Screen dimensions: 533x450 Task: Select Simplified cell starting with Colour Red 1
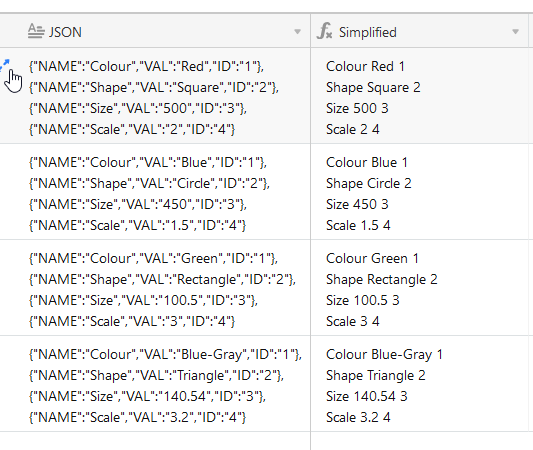[x=419, y=96]
